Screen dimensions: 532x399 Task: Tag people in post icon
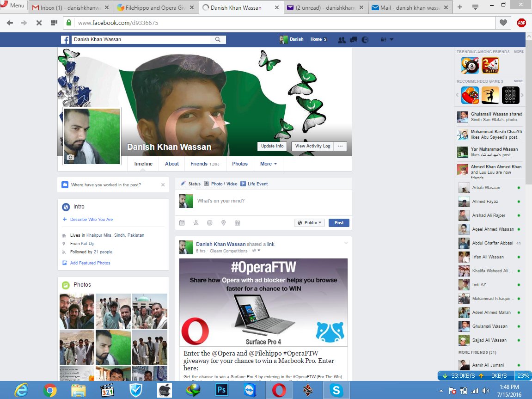coord(196,223)
